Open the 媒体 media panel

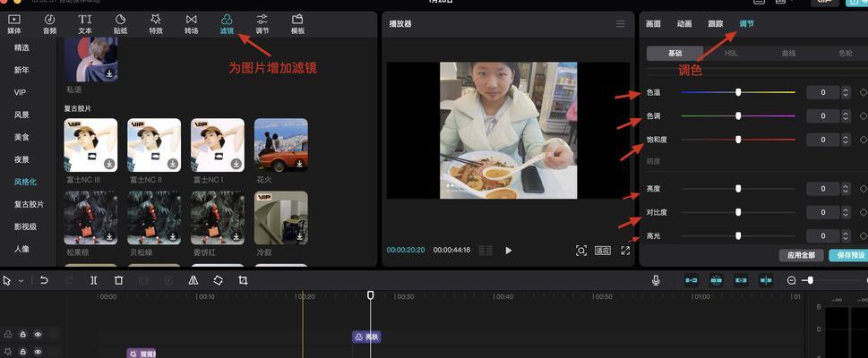click(x=13, y=24)
